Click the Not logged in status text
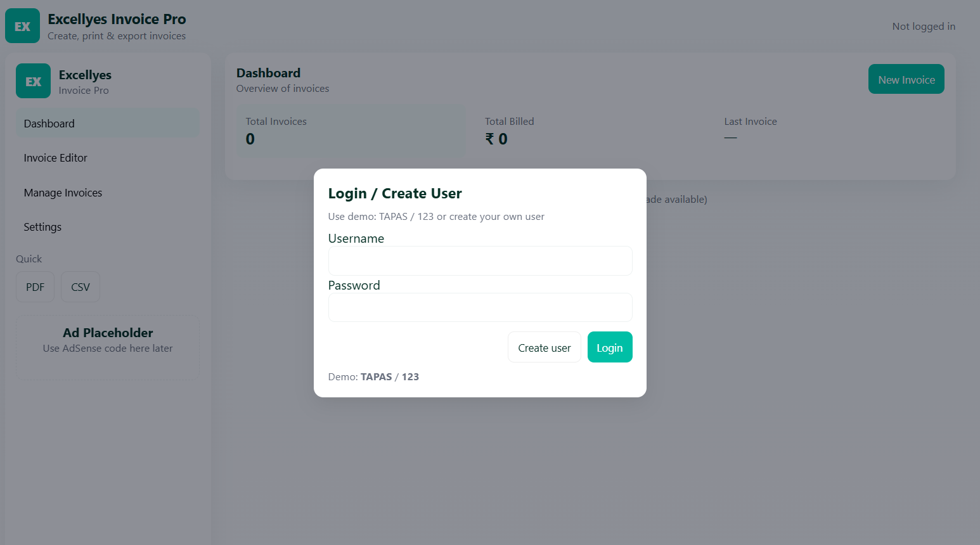The height and width of the screenshot is (545, 980). tap(924, 26)
